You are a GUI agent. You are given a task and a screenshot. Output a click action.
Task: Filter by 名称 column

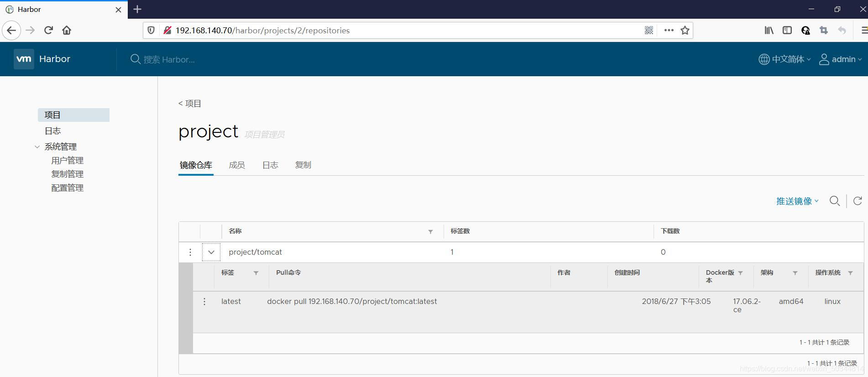[x=430, y=232]
